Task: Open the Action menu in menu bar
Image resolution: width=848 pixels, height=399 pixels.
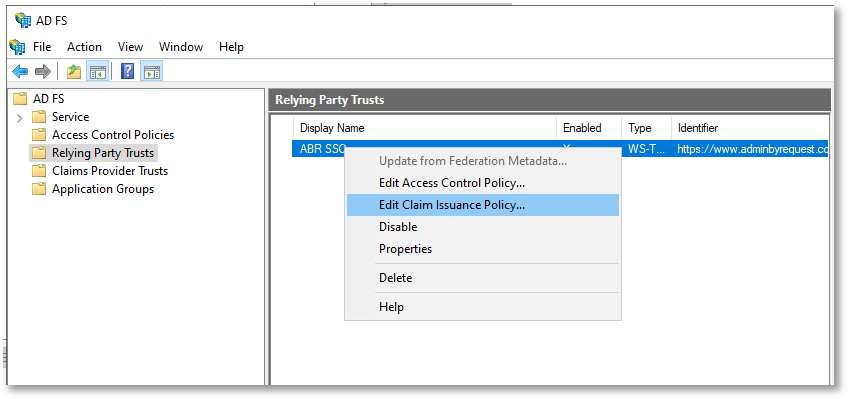Action: (x=84, y=47)
